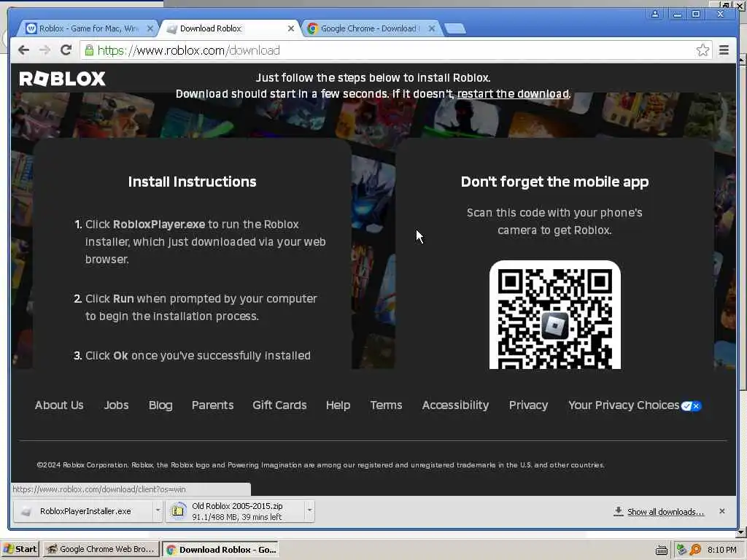Click the Roblox QR code image

[x=555, y=315]
